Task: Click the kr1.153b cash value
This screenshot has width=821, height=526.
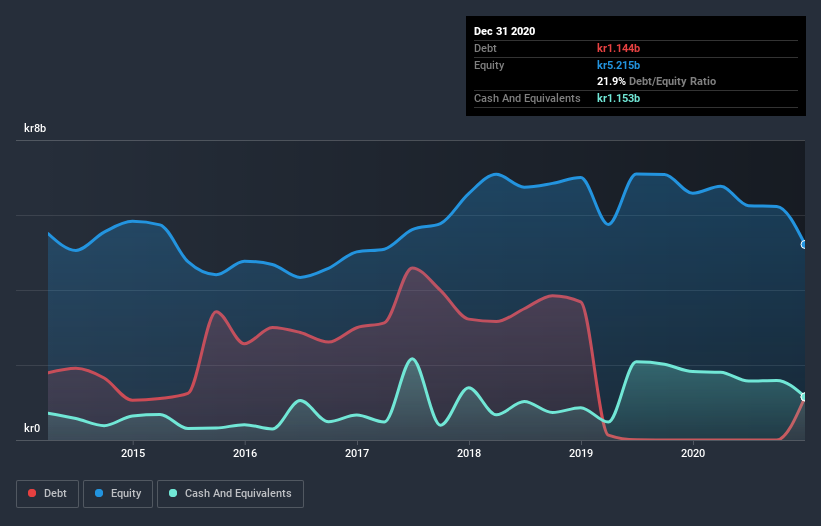Action: tap(618, 98)
